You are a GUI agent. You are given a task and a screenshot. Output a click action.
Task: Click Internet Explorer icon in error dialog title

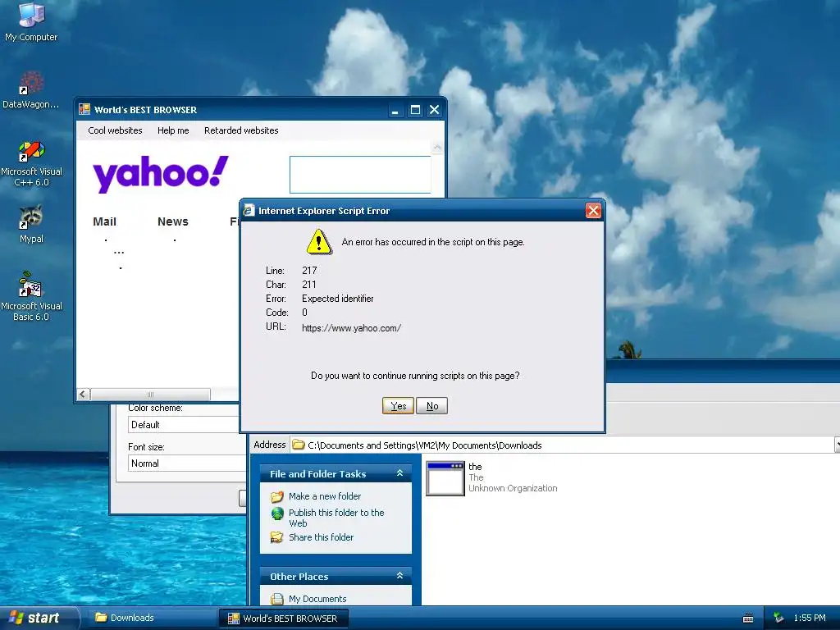pyautogui.click(x=249, y=210)
